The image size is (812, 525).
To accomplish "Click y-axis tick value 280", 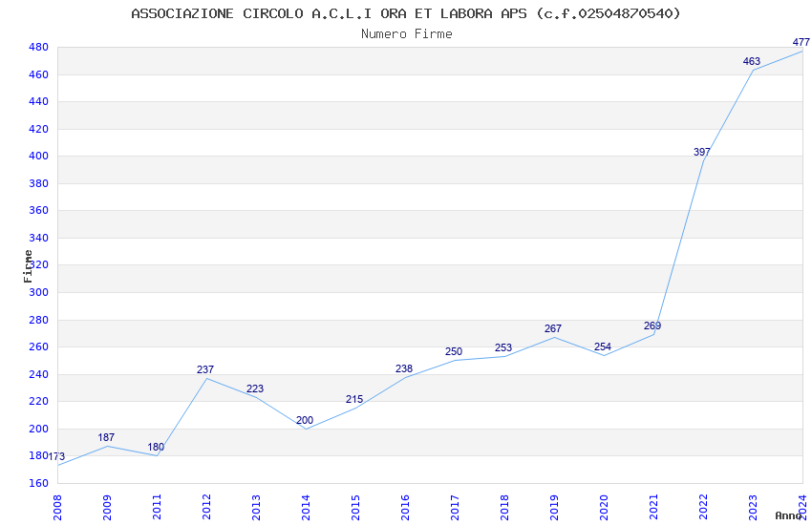I will pyautogui.click(x=39, y=320).
